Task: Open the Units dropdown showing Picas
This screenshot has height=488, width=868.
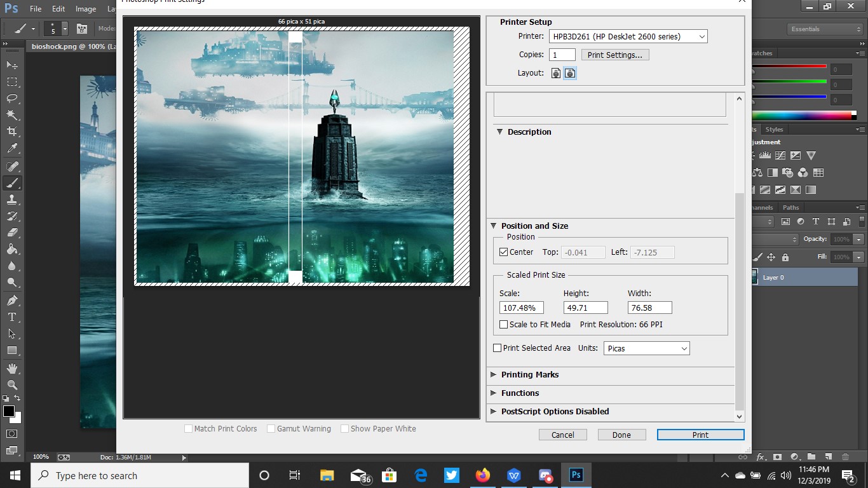Action: pos(646,348)
